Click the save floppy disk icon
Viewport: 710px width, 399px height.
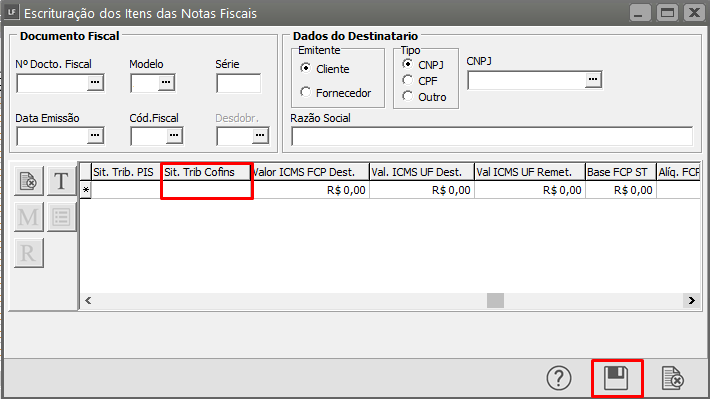coord(616,378)
